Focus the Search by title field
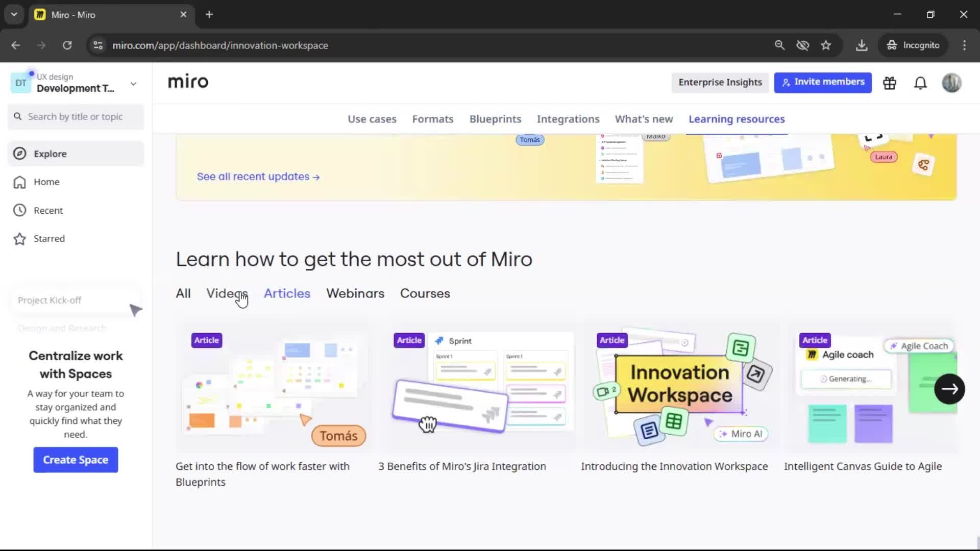Screen dimensions: 980x551 pos(76,117)
